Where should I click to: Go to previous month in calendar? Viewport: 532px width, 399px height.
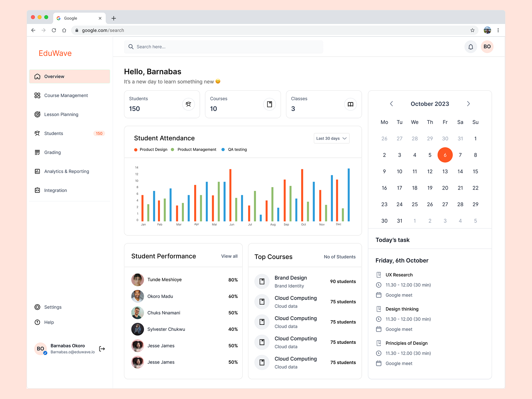(392, 104)
